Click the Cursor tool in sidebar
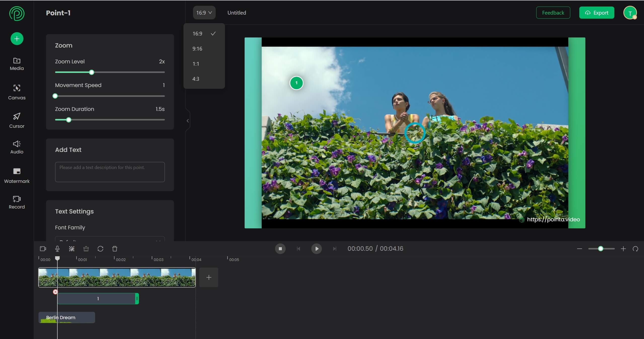 coord(17,120)
